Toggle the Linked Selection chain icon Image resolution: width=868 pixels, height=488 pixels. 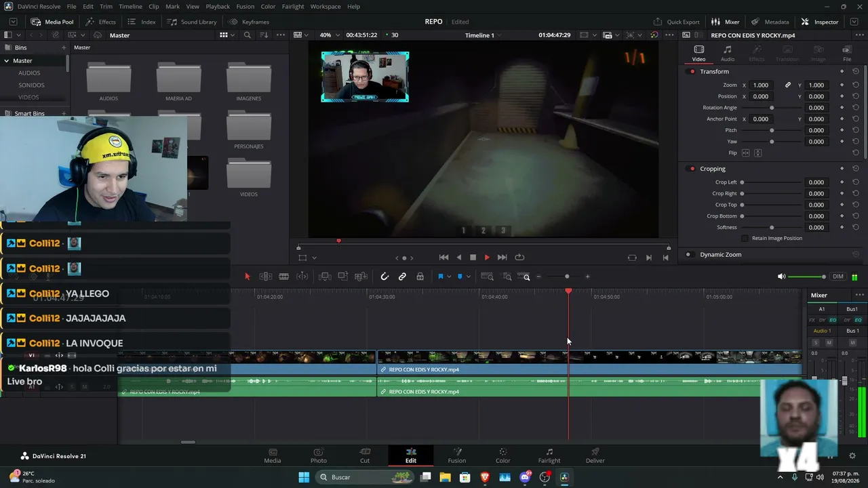(402, 277)
